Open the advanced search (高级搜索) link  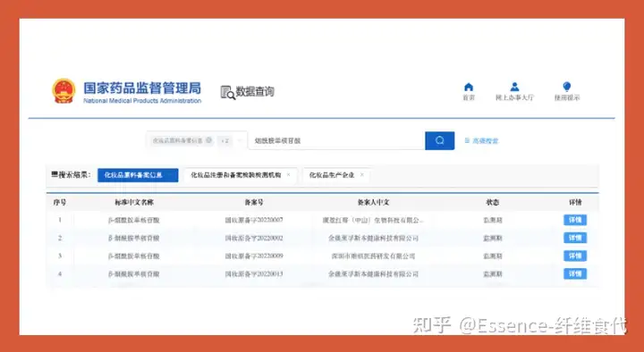[481, 141]
